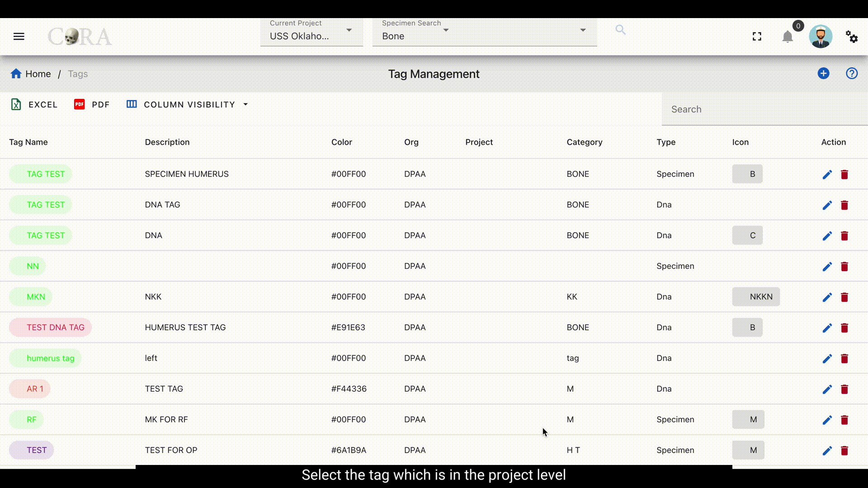Select the purple TEST tag chip

point(32,450)
